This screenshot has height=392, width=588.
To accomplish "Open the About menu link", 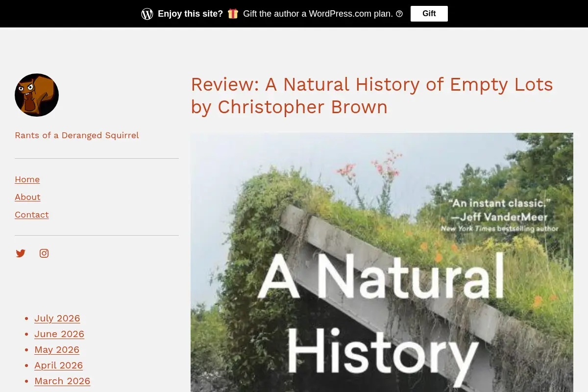I will tap(27, 197).
